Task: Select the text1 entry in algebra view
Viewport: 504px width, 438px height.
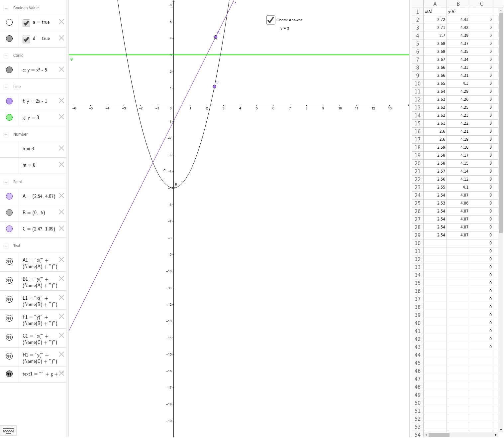Action: [42, 374]
